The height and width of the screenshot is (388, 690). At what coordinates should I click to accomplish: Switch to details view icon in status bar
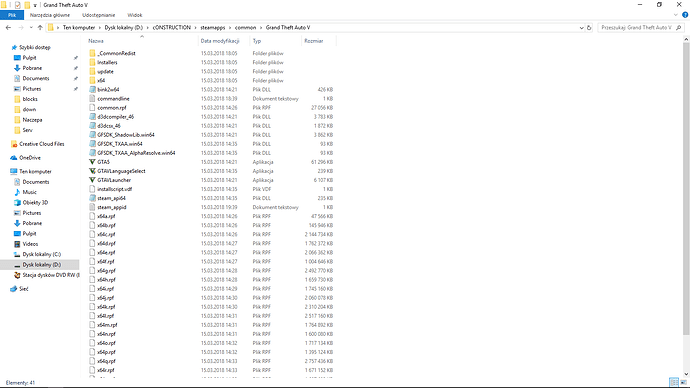[x=674, y=382]
